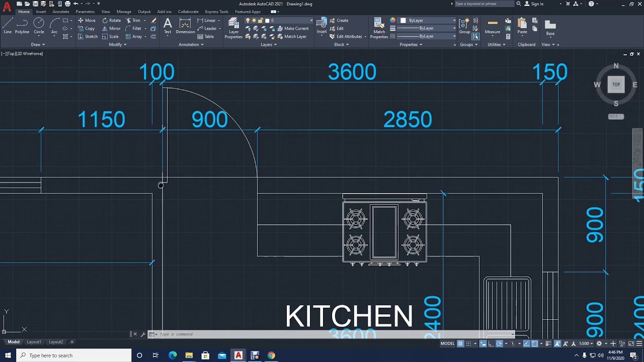Viewport: 644px width, 362px height.
Task: Switch to the Layout1 tab
Action: [x=34, y=342]
